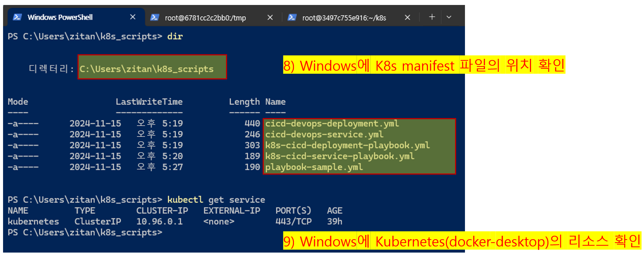Click the final empty PowerShell prompt line

pos(85,232)
